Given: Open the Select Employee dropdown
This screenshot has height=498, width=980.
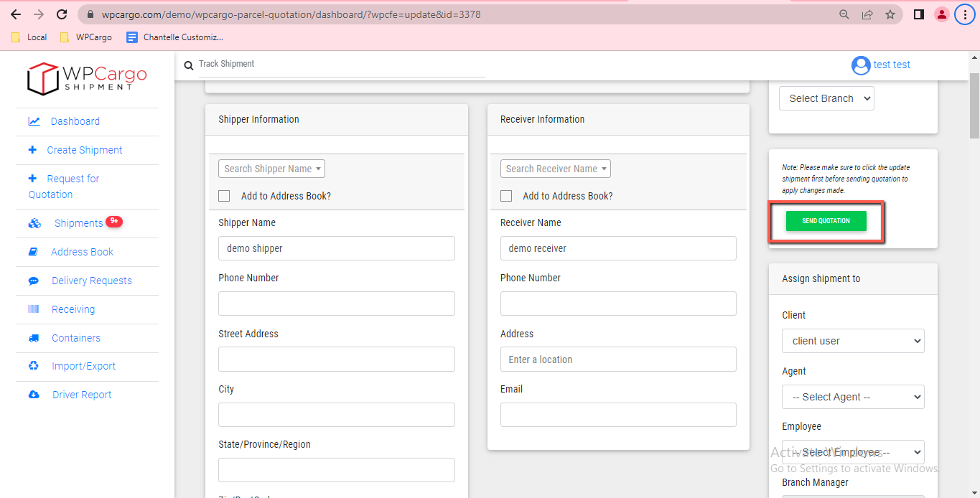Looking at the screenshot, I should [853, 452].
